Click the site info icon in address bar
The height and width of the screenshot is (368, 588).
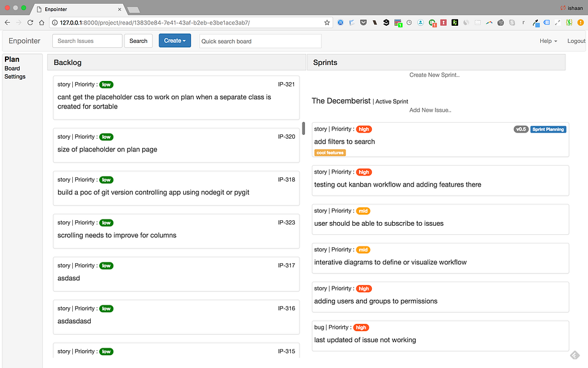click(x=55, y=23)
